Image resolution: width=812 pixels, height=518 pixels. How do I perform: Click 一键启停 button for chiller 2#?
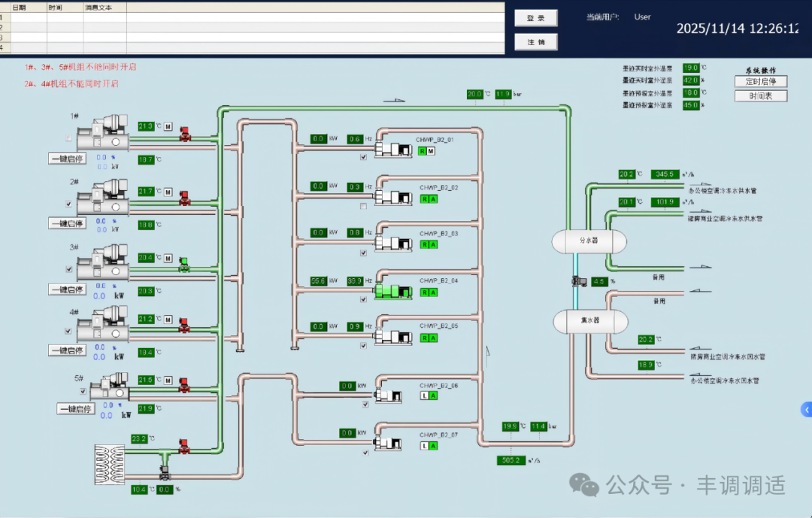pyautogui.click(x=68, y=223)
